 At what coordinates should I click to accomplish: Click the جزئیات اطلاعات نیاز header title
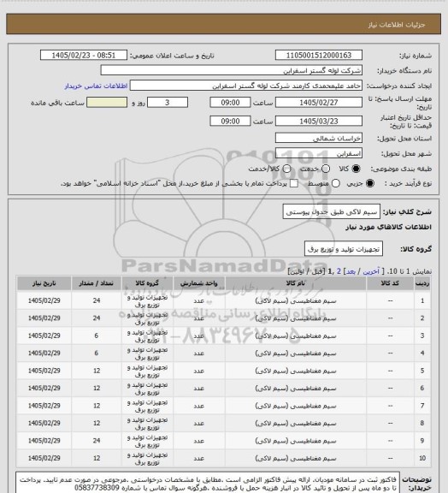[397, 25]
